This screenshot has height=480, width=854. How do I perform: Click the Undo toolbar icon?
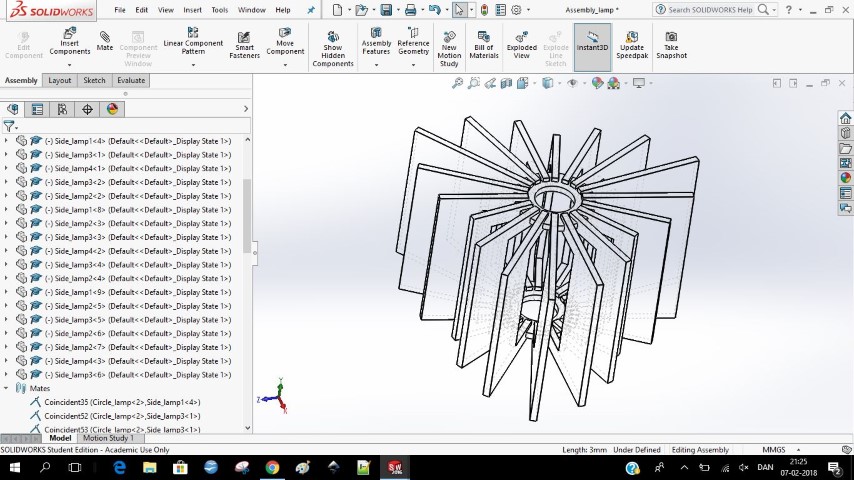pyautogui.click(x=434, y=10)
